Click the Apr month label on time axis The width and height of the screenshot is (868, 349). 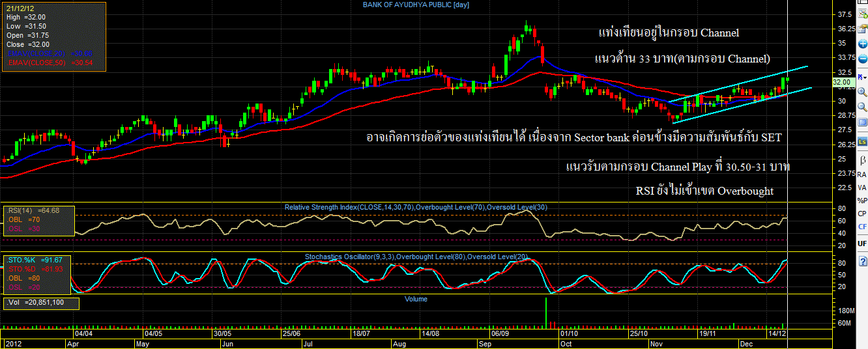pyautogui.click(x=72, y=342)
